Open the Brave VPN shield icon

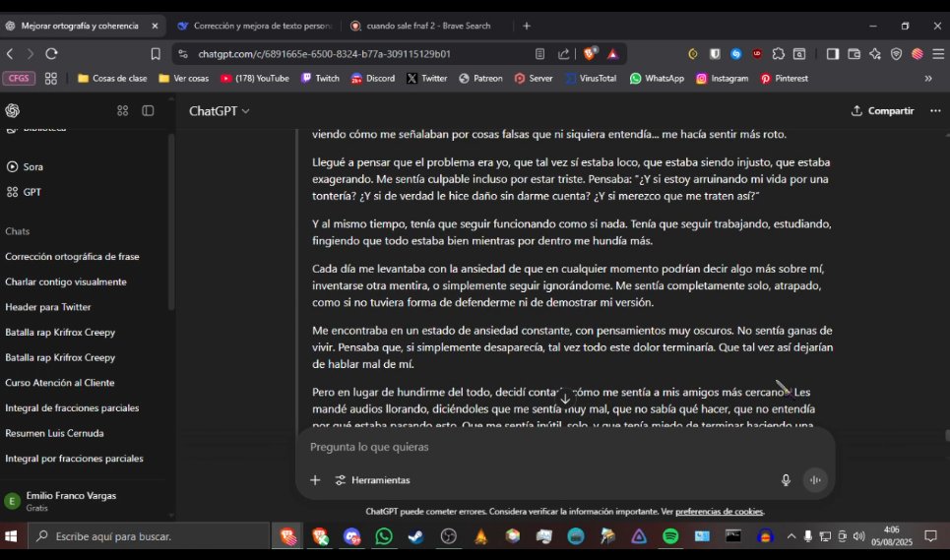pos(896,54)
